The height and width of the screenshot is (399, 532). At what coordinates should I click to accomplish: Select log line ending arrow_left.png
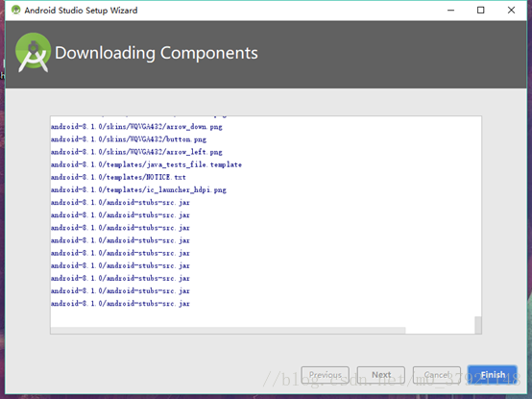136,152
